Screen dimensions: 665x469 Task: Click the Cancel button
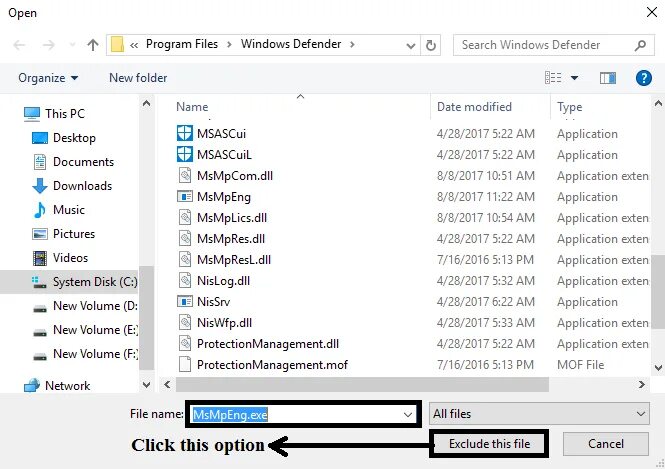606,444
